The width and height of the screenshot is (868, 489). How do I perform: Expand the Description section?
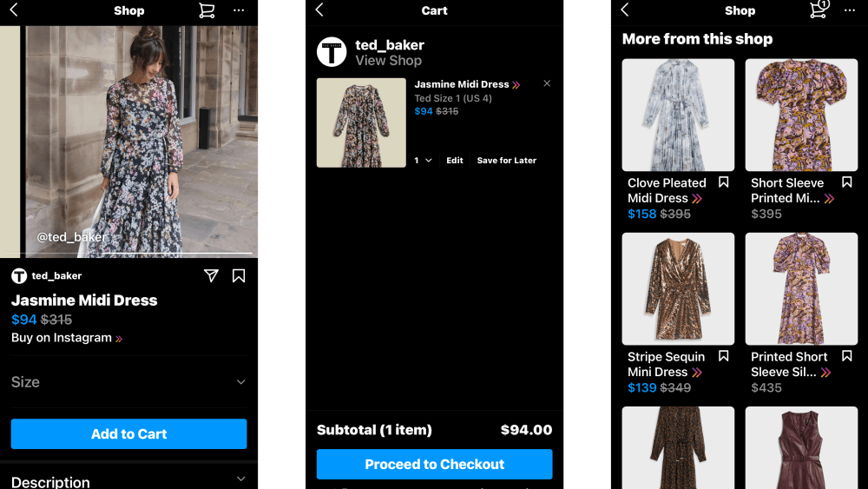click(x=128, y=480)
